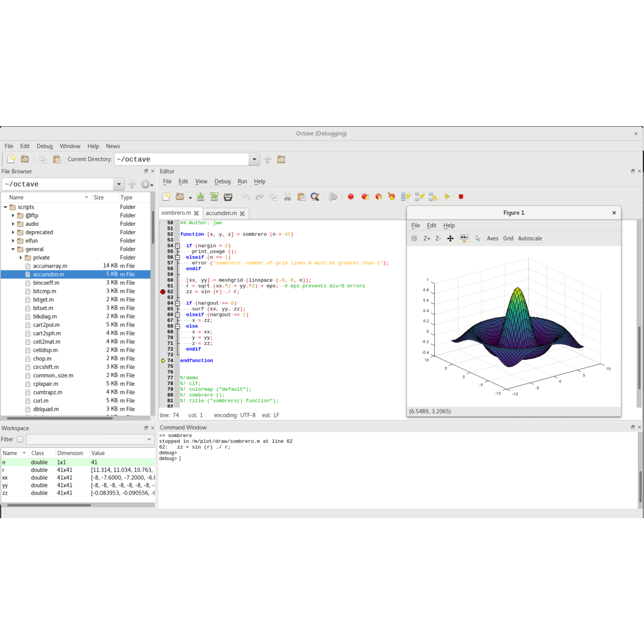
Task: Switch to the accumdim.m editor tab
Action: pyautogui.click(x=221, y=213)
